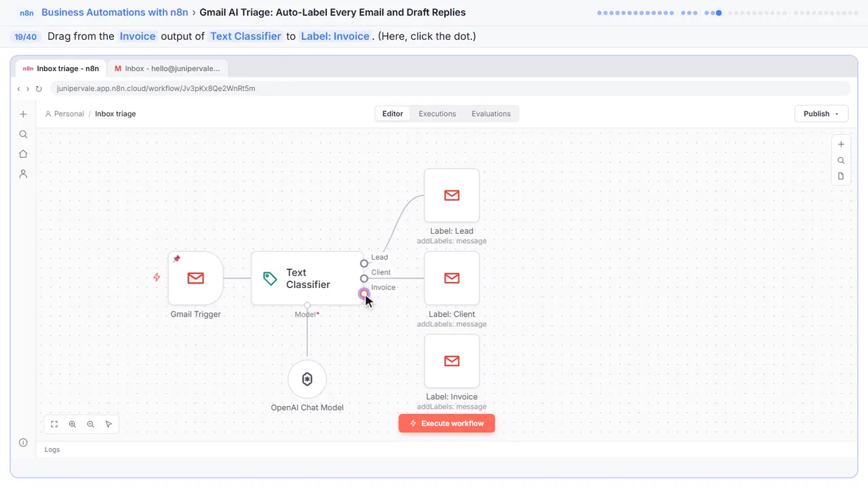
Task: Open the Logs panel
Action: point(52,449)
